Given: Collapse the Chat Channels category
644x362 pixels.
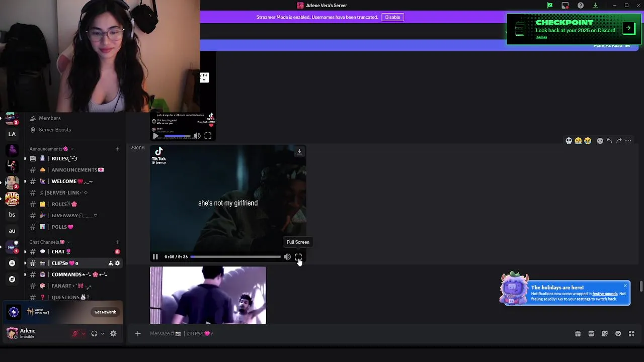Looking at the screenshot, I should pyautogui.click(x=49, y=242).
